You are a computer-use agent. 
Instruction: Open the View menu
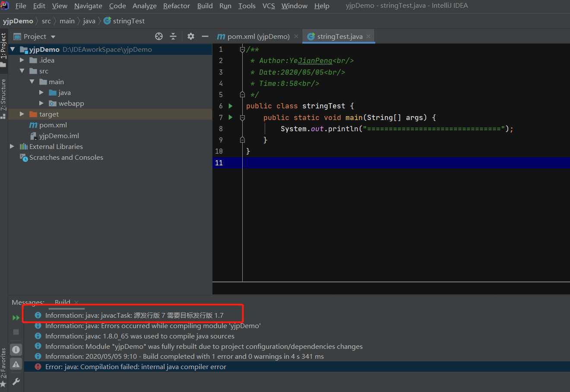tap(60, 6)
